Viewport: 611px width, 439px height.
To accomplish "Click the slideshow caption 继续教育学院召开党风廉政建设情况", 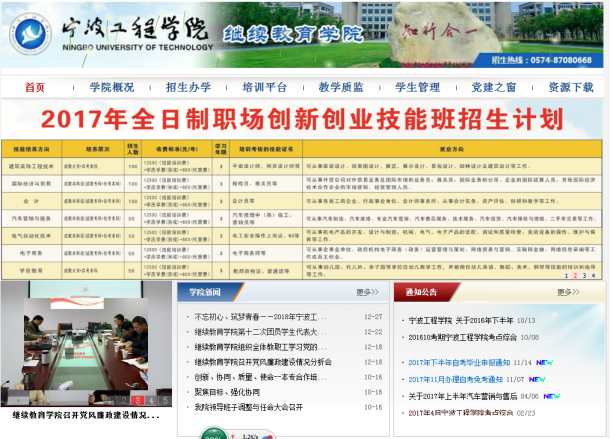I will tap(86, 414).
